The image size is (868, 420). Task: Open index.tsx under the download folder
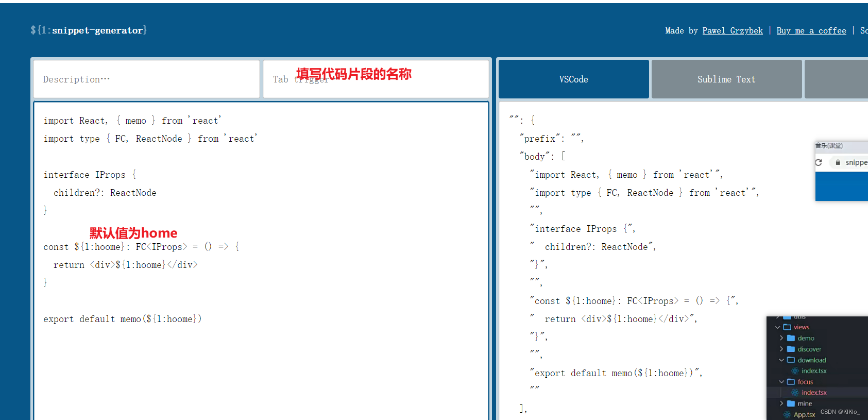click(x=814, y=371)
